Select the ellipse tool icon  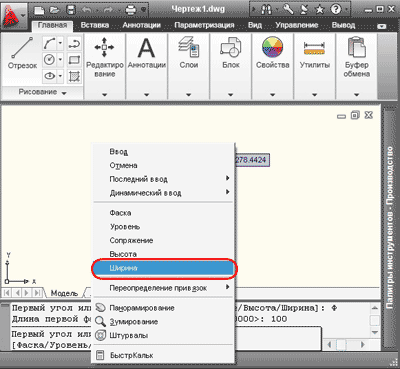49,76
